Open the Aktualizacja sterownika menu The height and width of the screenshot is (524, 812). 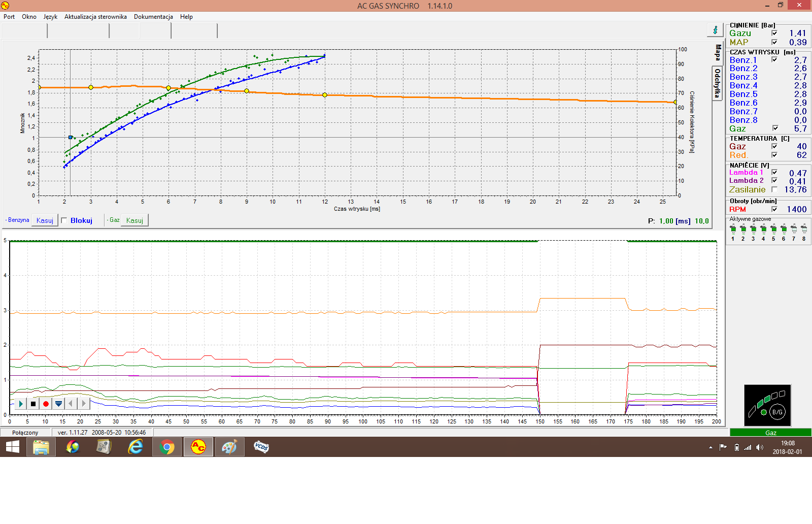pyautogui.click(x=95, y=17)
